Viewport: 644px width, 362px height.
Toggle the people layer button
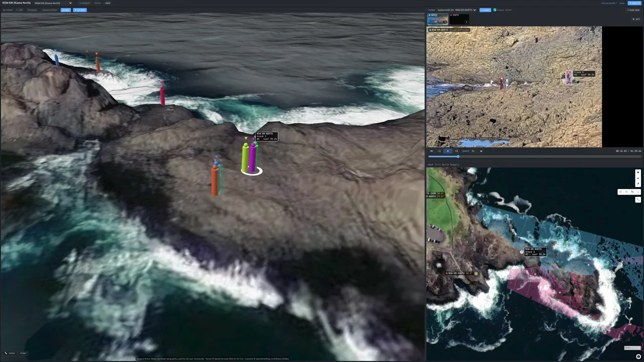tap(65, 10)
